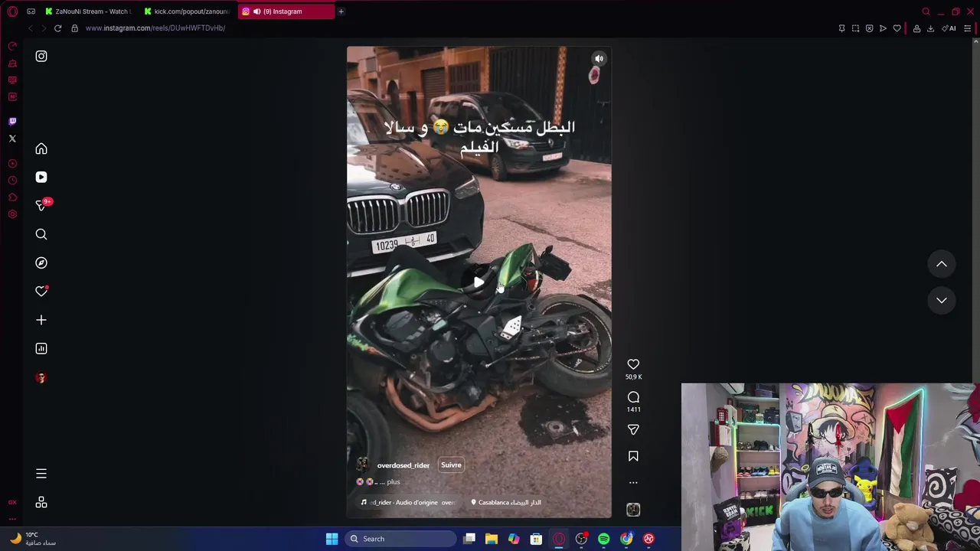
Task: Open the weather widget showing 10°C
Action: [32, 539]
